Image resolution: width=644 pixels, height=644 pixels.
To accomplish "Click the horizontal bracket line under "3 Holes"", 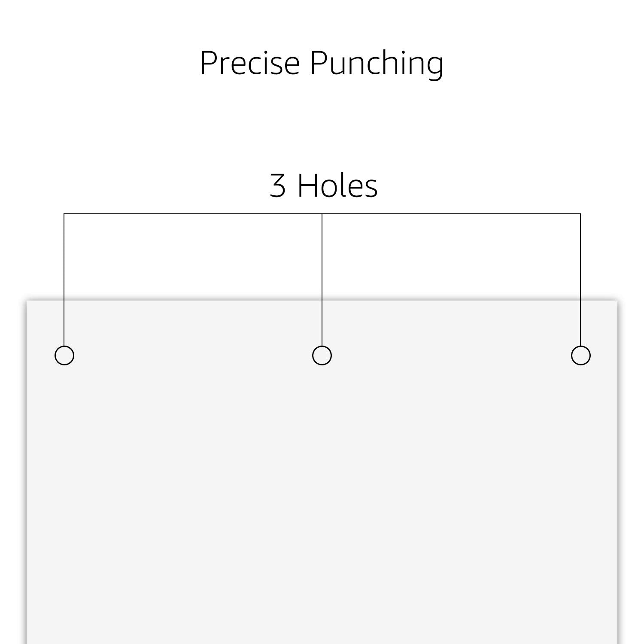I will [322, 214].
